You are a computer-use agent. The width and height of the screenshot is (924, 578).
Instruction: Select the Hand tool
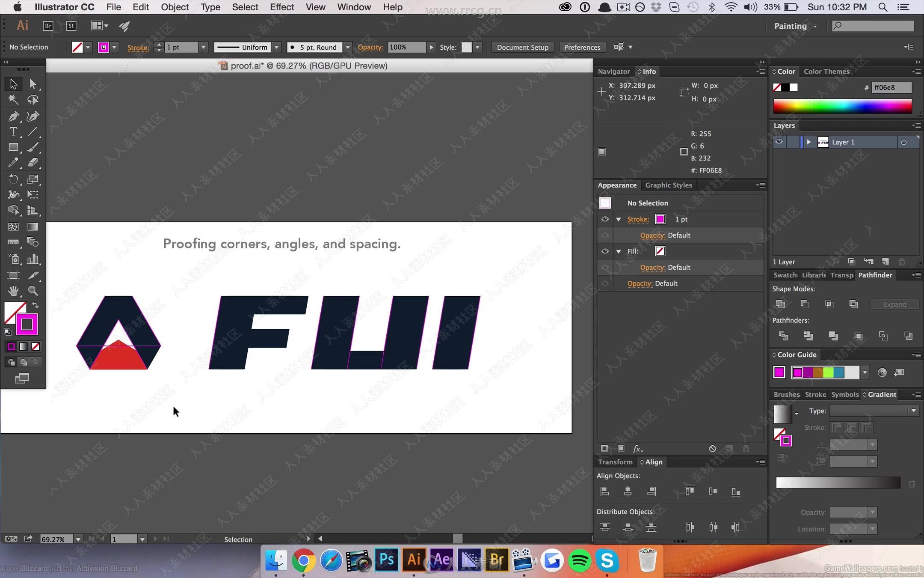pyautogui.click(x=13, y=291)
